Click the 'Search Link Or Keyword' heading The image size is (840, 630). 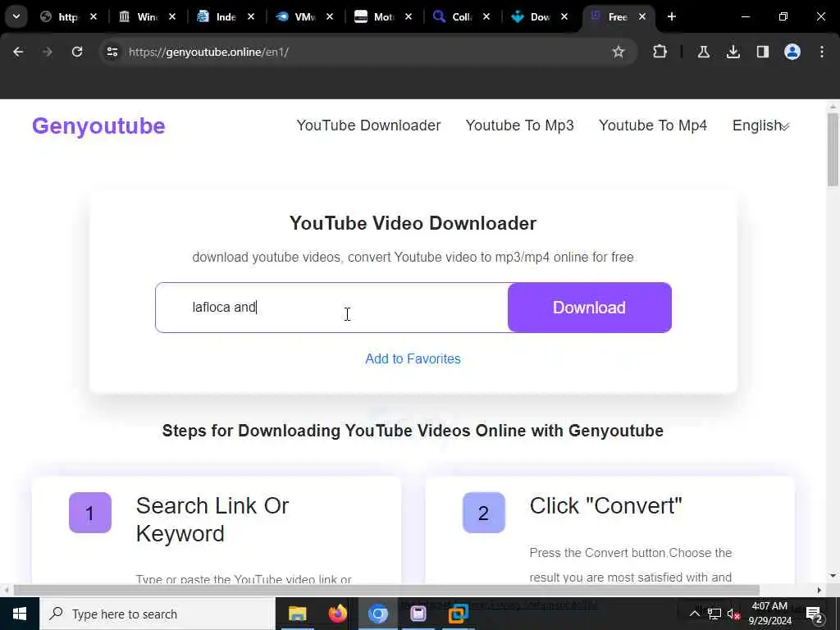pos(212,519)
